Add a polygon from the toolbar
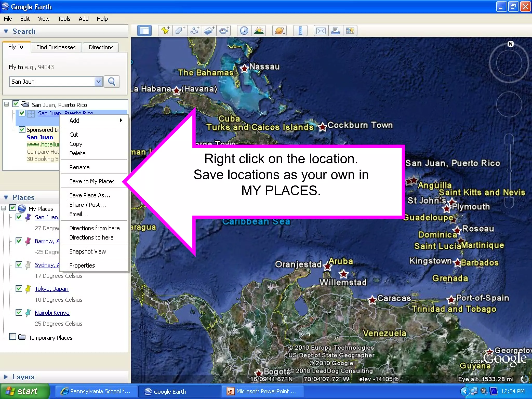The height and width of the screenshot is (399, 532). point(180,31)
